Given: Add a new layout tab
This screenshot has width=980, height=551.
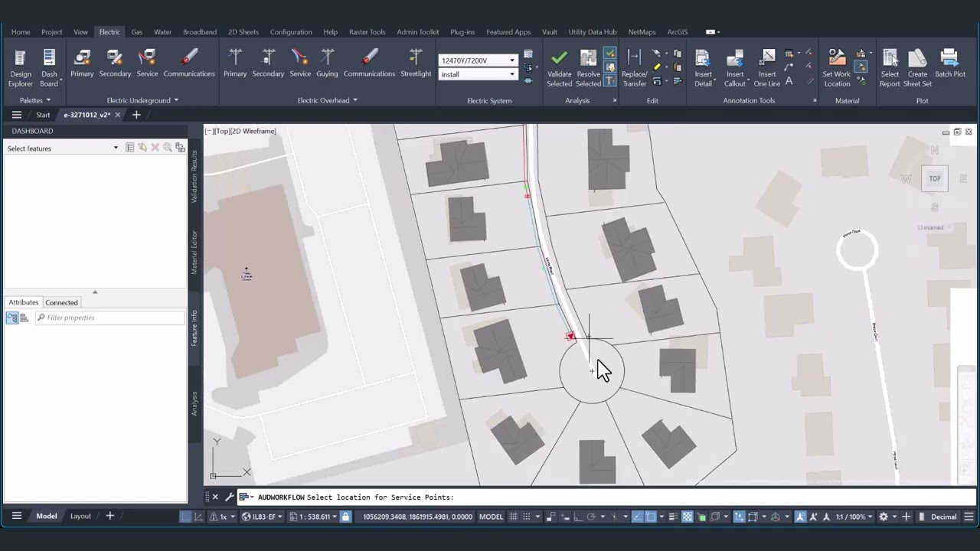Looking at the screenshot, I should coord(109,517).
